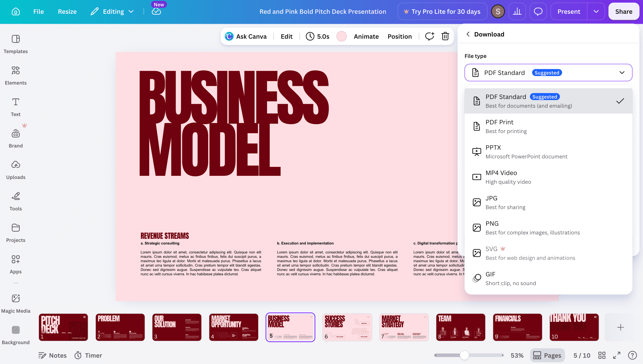Select MP4 Video file type
Viewport: 643px width, 364px height.
click(x=548, y=177)
